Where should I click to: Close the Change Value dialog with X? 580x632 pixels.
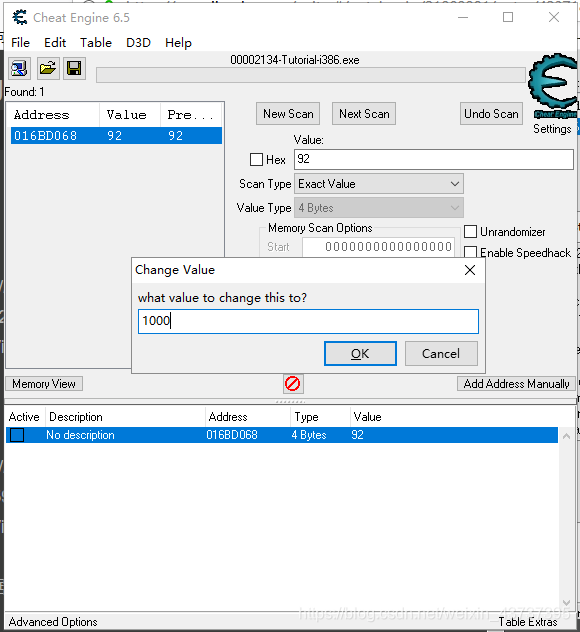tap(470, 270)
